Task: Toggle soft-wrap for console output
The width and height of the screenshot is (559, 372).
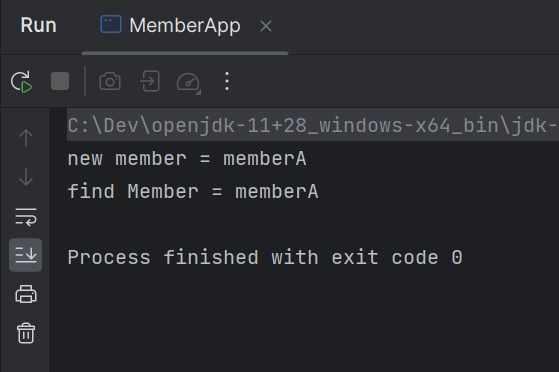Action: [x=26, y=216]
